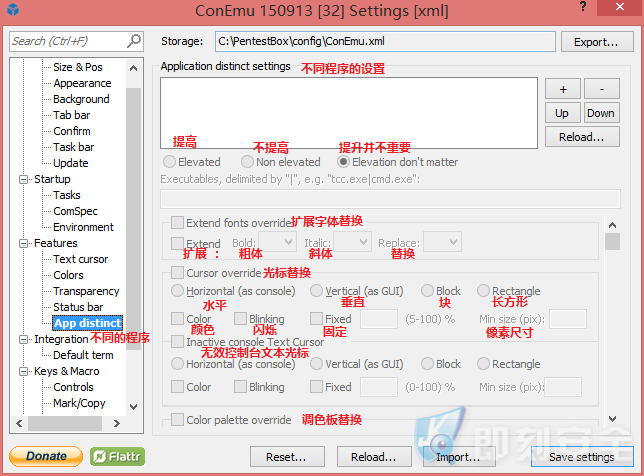Click the Storage path field
This screenshot has height=476, width=644.
pos(385,41)
